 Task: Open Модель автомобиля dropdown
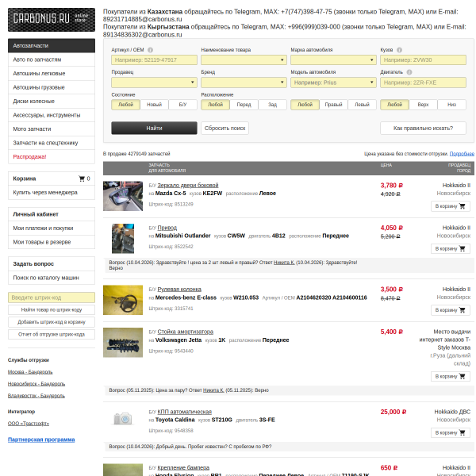click(333, 83)
